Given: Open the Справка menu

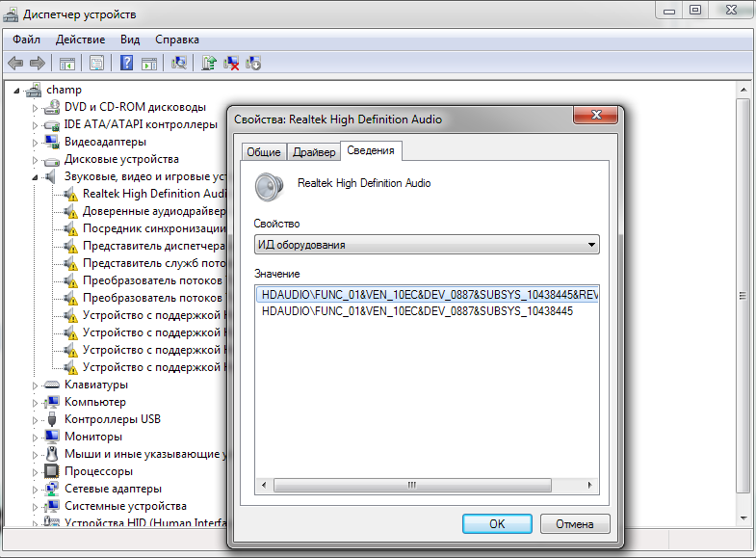Looking at the screenshot, I should pyautogui.click(x=177, y=40).
